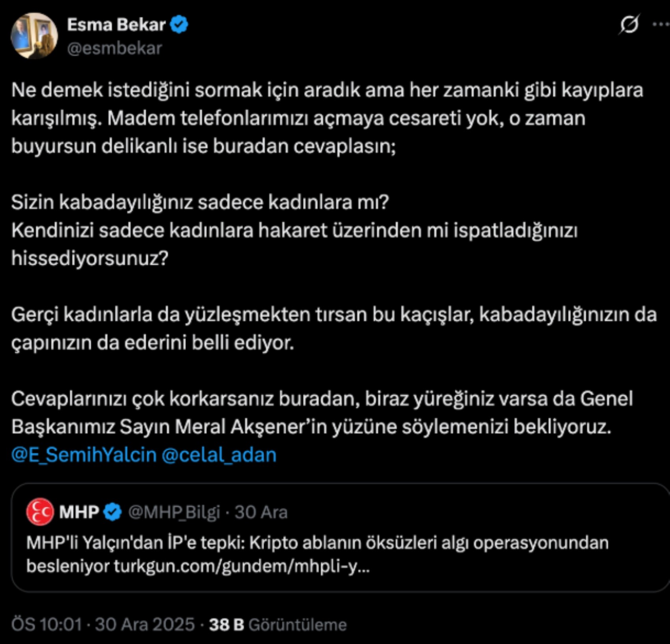The image size is (670, 644).
Task: Click the "38 B Görüntüleme" view count
Action: pos(278,625)
